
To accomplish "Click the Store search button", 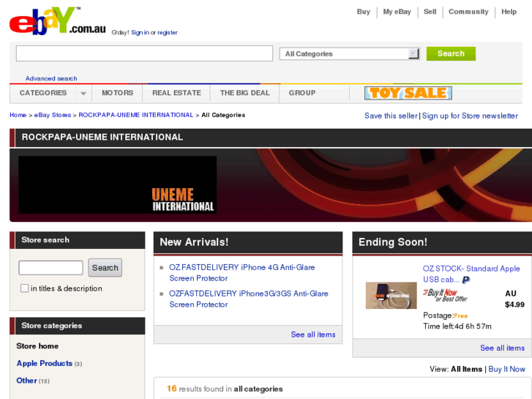I will (105, 267).
